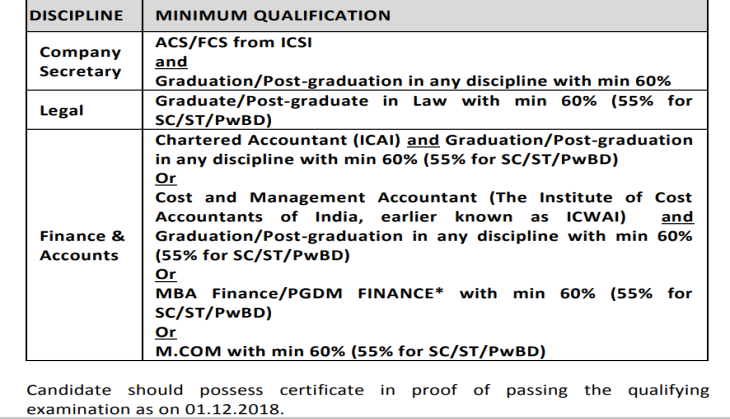The width and height of the screenshot is (730, 419).
Task: Select the Finance & Accounts cell
Action: (82, 245)
